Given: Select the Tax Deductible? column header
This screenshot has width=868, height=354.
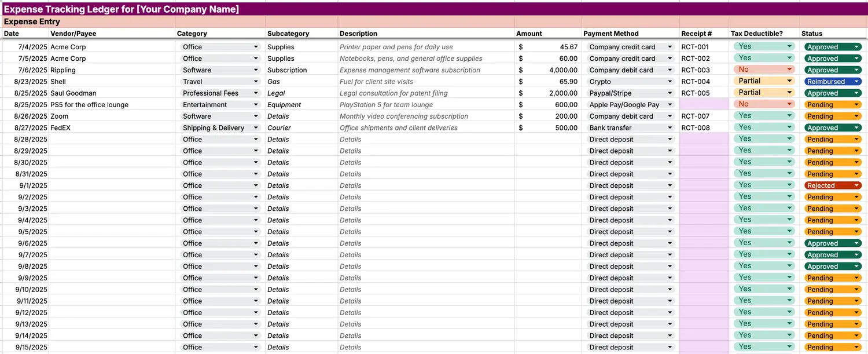Looking at the screenshot, I should coord(764,34).
